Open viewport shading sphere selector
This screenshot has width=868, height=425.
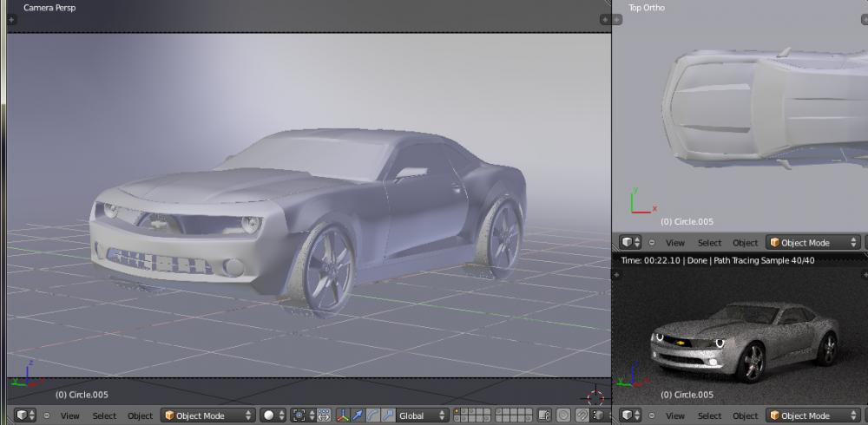click(273, 415)
